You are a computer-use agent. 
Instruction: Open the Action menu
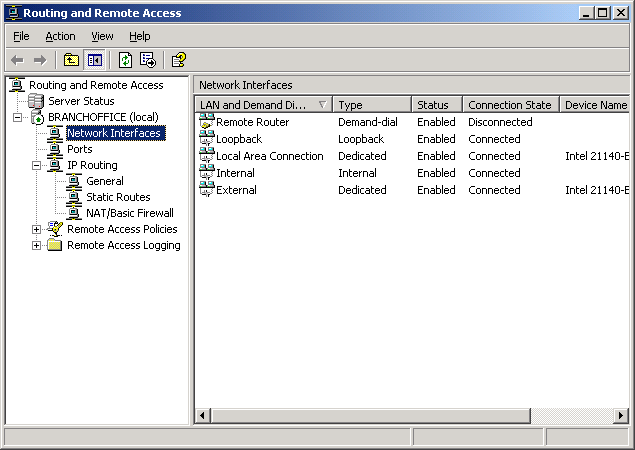pyautogui.click(x=60, y=36)
